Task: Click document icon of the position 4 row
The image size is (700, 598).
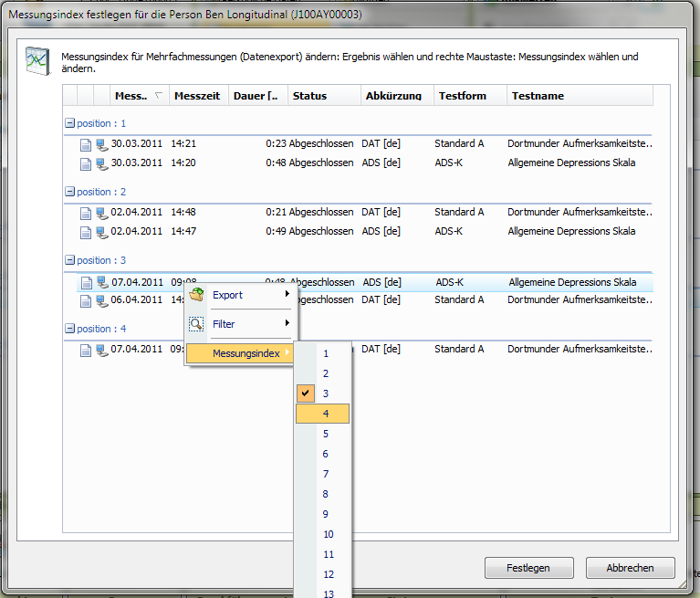Action: (x=86, y=350)
